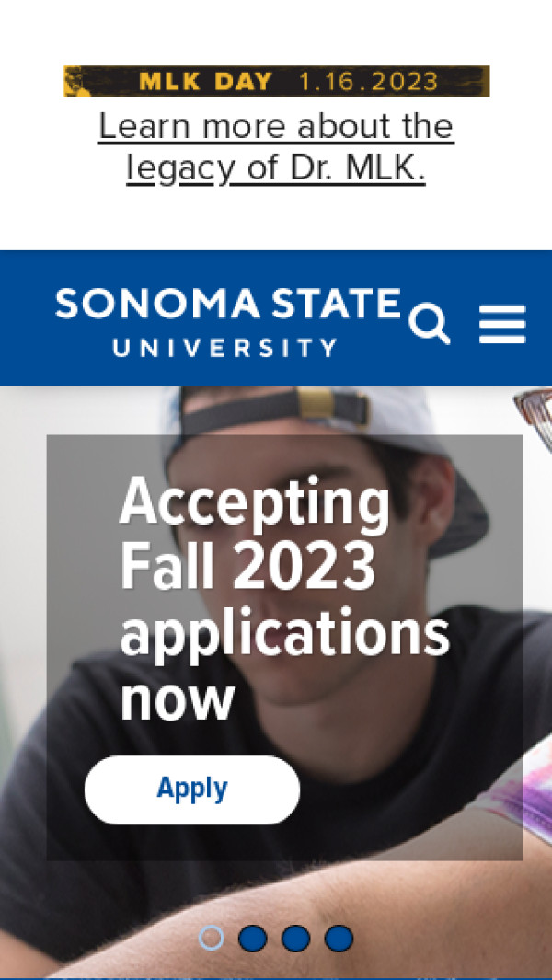Click the 1.16.2023 date on the banner
552x980 pixels.
click(x=368, y=82)
